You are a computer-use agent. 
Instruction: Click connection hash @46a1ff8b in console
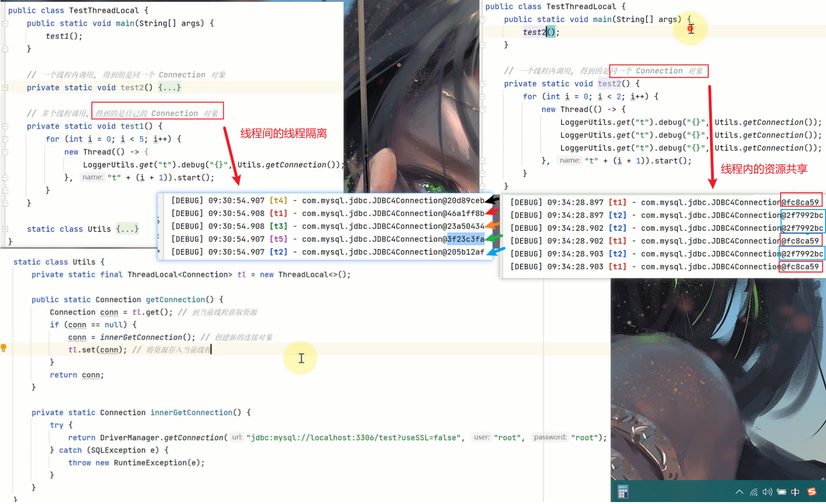(x=463, y=213)
